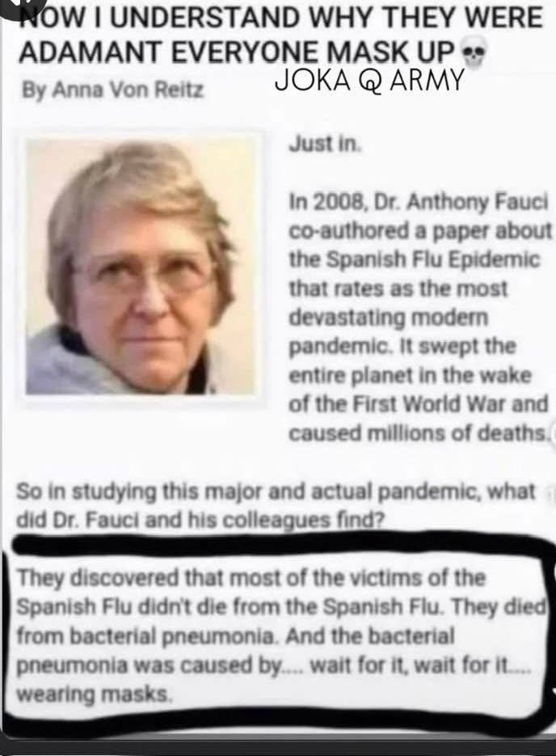
Task: Click the "JOKA Q ARMY" watermark text
Action: point(369,81)
